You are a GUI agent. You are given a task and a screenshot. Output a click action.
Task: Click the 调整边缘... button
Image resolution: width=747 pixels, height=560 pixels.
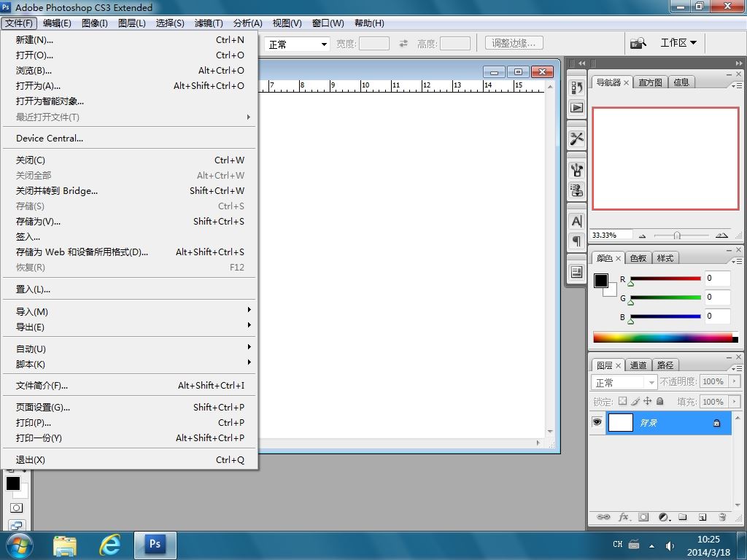click(x=514, y=43)
